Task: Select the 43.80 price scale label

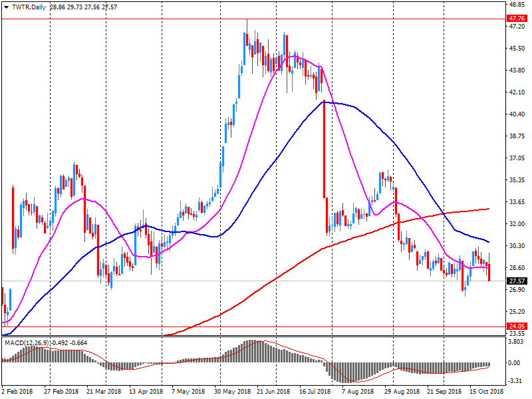Action: coord(517,70)
